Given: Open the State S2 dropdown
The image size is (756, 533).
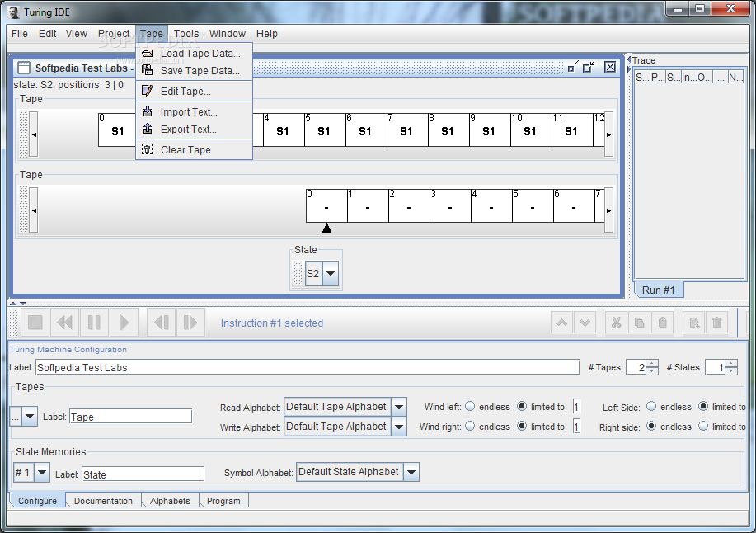Looking at the screenshot, I should click(331, 273).
